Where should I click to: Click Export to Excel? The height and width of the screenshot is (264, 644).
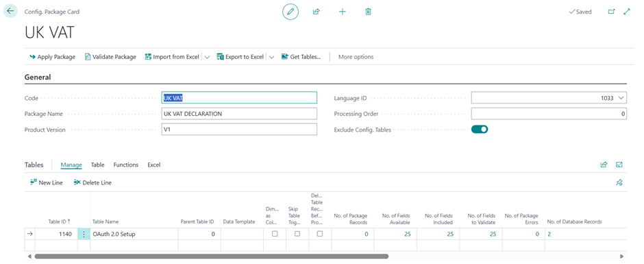[x=240, y=57]
